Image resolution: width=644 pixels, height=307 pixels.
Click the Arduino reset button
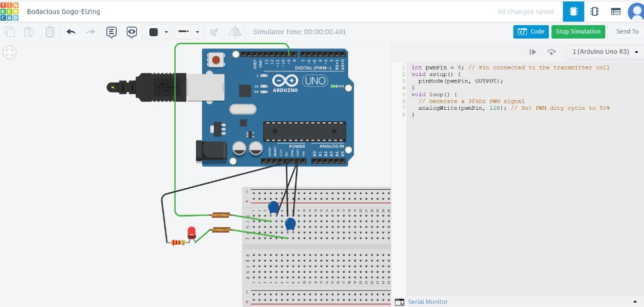216,60
